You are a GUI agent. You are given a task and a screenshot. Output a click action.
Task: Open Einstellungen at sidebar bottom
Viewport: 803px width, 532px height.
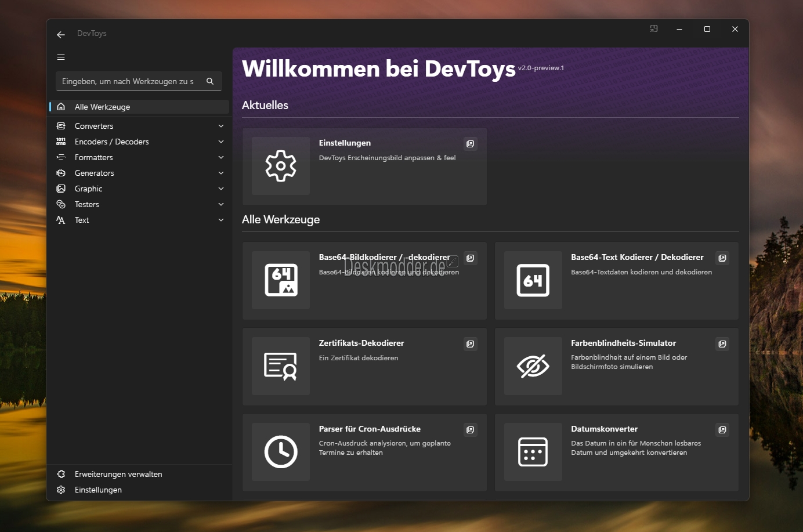pos(139,490)
